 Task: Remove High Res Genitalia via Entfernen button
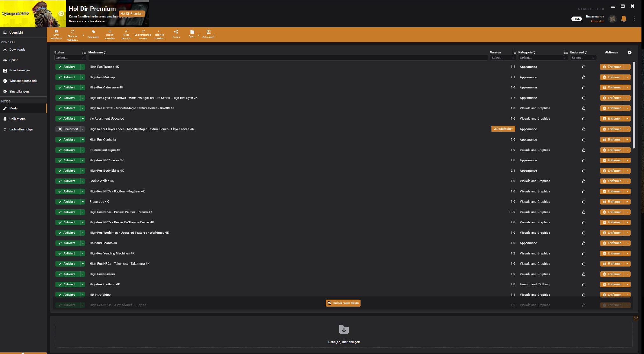tap(612, 140)
